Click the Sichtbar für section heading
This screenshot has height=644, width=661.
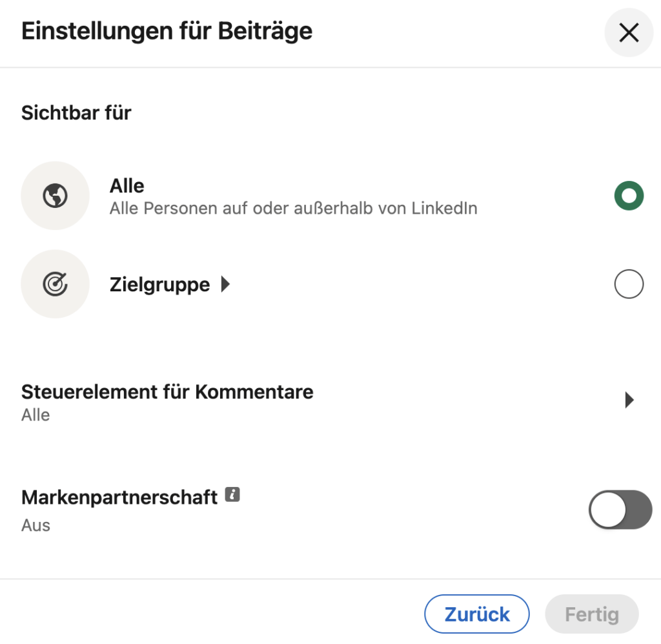click(x=76, y=112)
